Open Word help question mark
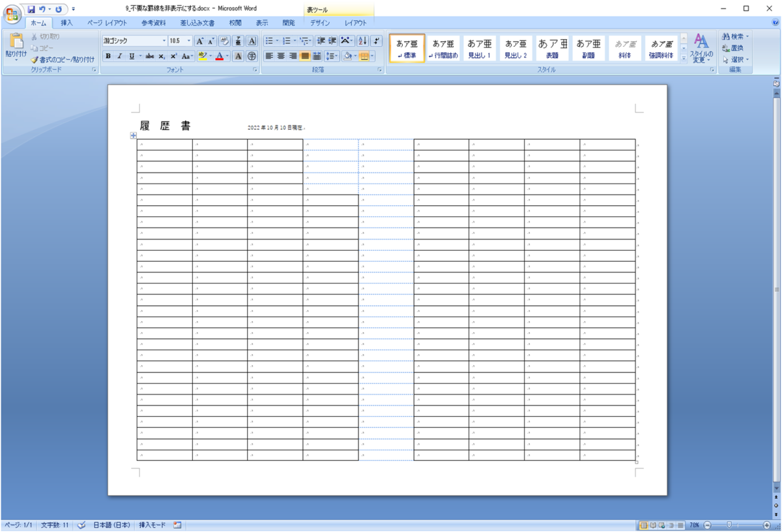 (x=776, y=23)
